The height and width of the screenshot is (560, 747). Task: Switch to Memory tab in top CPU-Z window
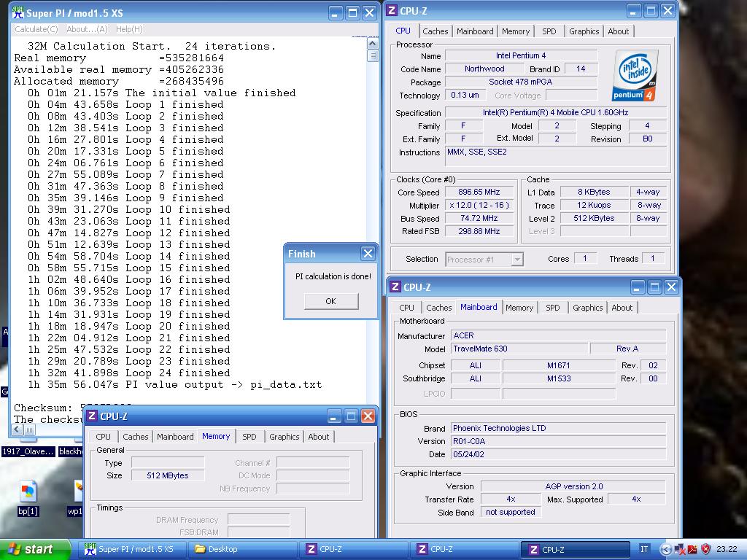click(x=516, y=31)
